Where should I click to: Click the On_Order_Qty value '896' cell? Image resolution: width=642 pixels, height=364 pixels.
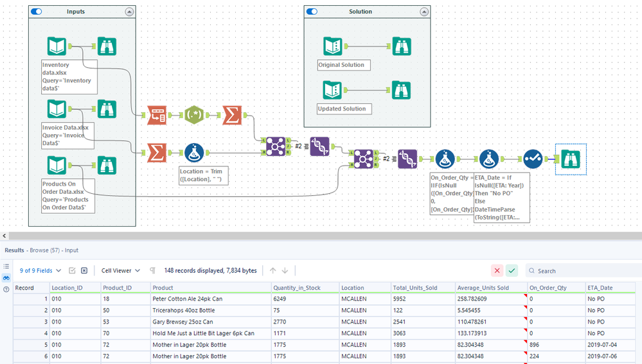tap(556, 345)
